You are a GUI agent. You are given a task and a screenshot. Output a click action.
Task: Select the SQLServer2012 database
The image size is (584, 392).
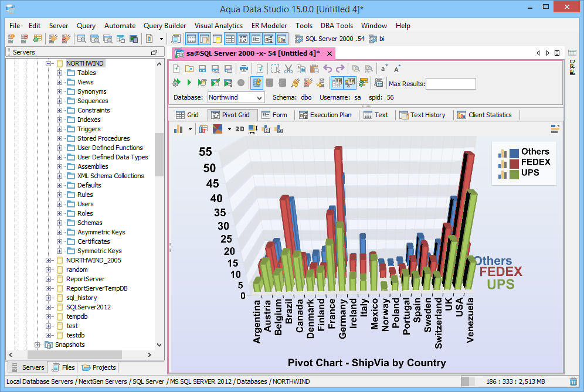(89, 307)
